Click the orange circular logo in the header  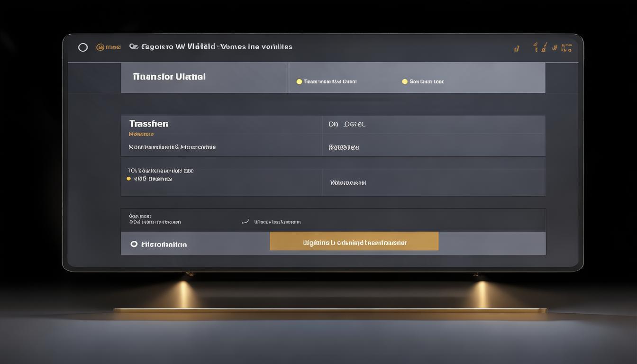100,47
